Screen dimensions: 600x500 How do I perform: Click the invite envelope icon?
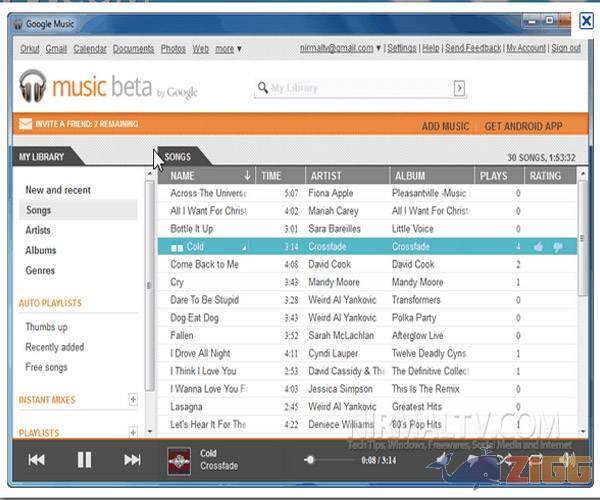(x=25, y=124)
